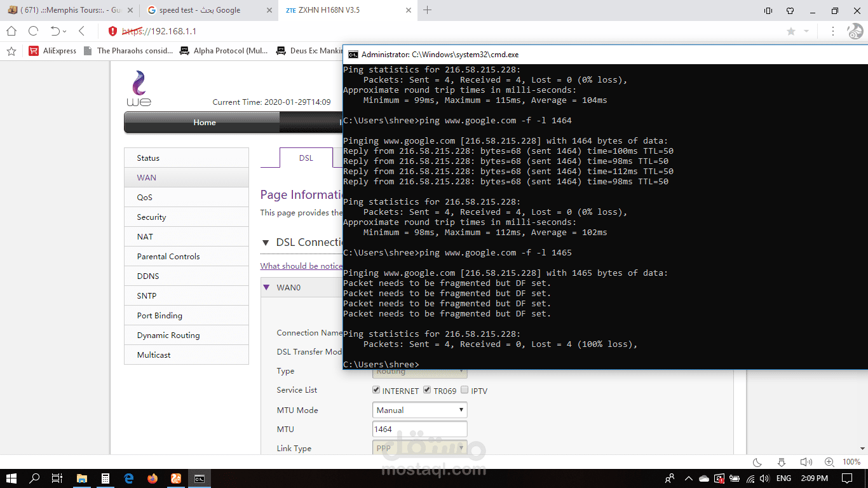
Task: Click the 100% zoom level text
Action: [x=851, y=462]
